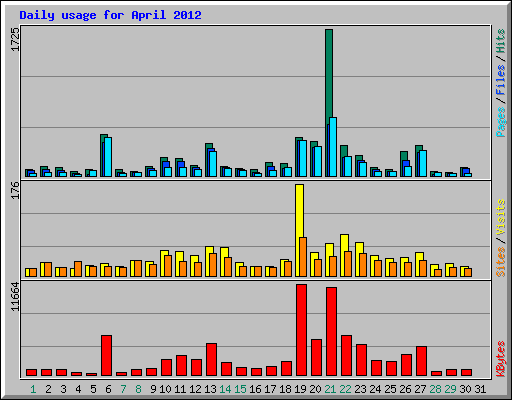Click the cyan Pages bar for day 19
This screenshot has width=512, height=400.
(303, 158)
